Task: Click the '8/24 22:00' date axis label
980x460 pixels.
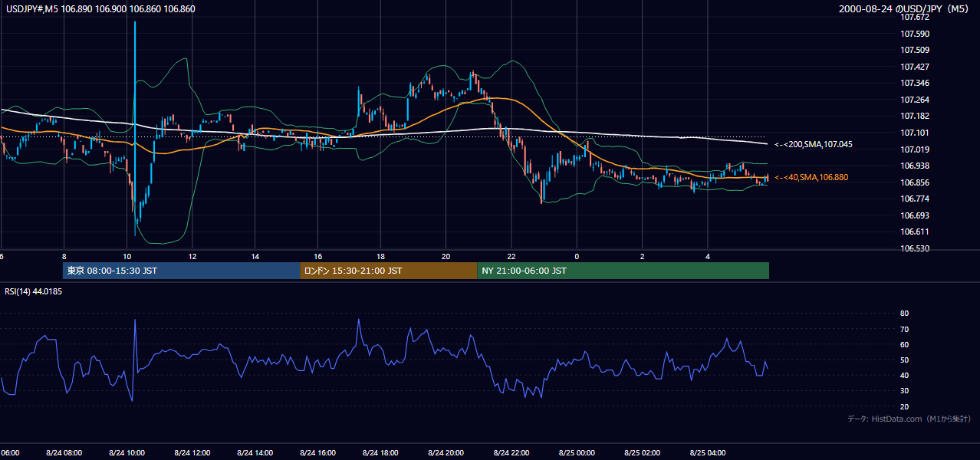Action: click(510, 452)
